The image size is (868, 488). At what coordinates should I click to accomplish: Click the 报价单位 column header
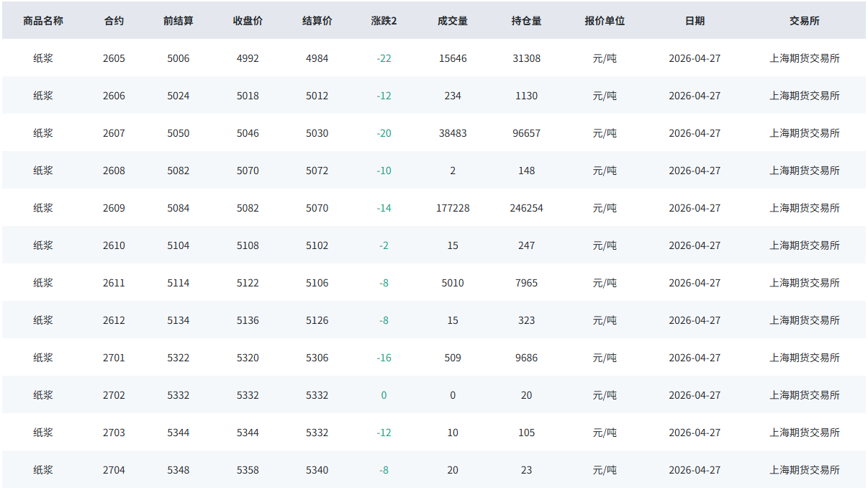[605, 21]
